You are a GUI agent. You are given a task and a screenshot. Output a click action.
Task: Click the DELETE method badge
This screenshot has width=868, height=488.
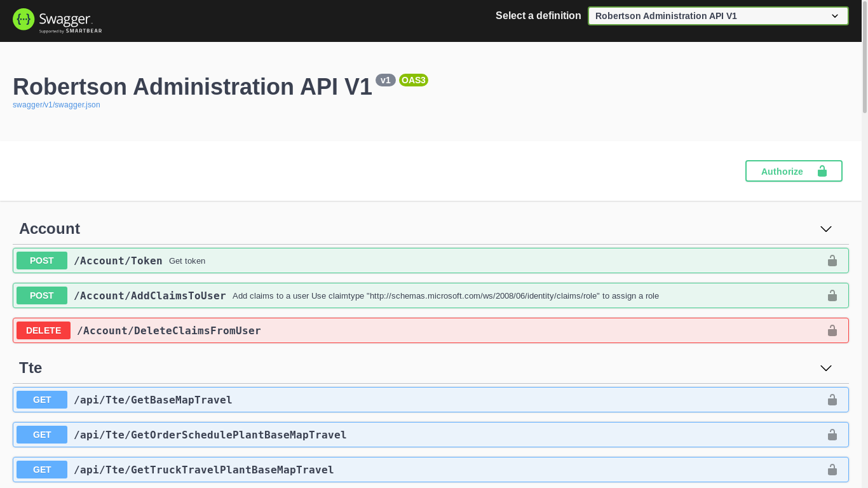pos(43,330)
